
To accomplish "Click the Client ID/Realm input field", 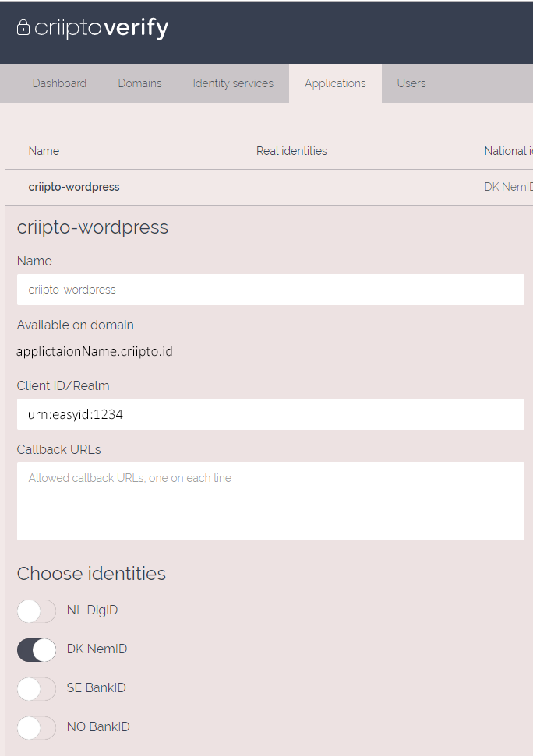I will (270, 414).
